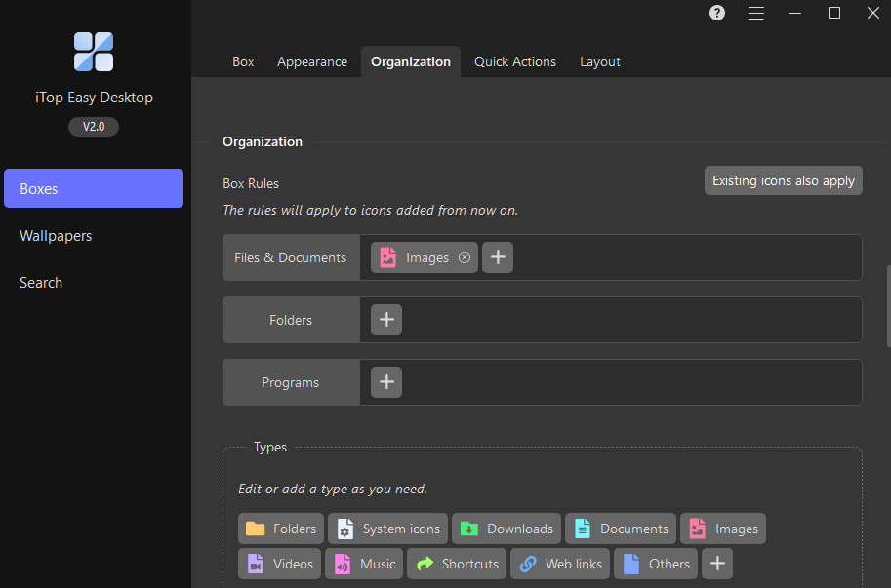Viewport: 891px width, 588px height.
Task: Switch to the Appearance tab
Action: [312, 61]
